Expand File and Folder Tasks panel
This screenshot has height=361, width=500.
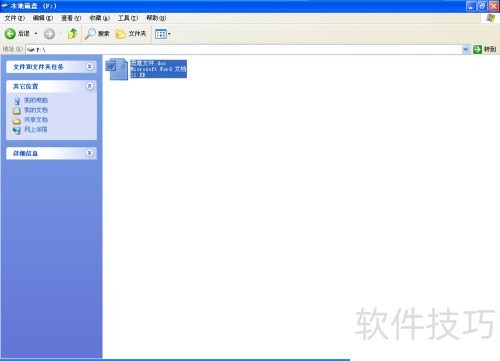[x=89, y=66]
